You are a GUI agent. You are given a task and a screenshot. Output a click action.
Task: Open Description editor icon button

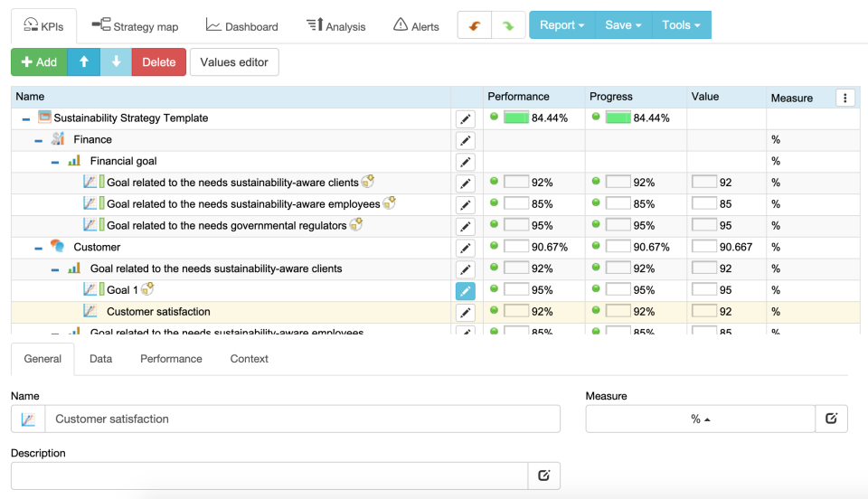click(543, 475)
